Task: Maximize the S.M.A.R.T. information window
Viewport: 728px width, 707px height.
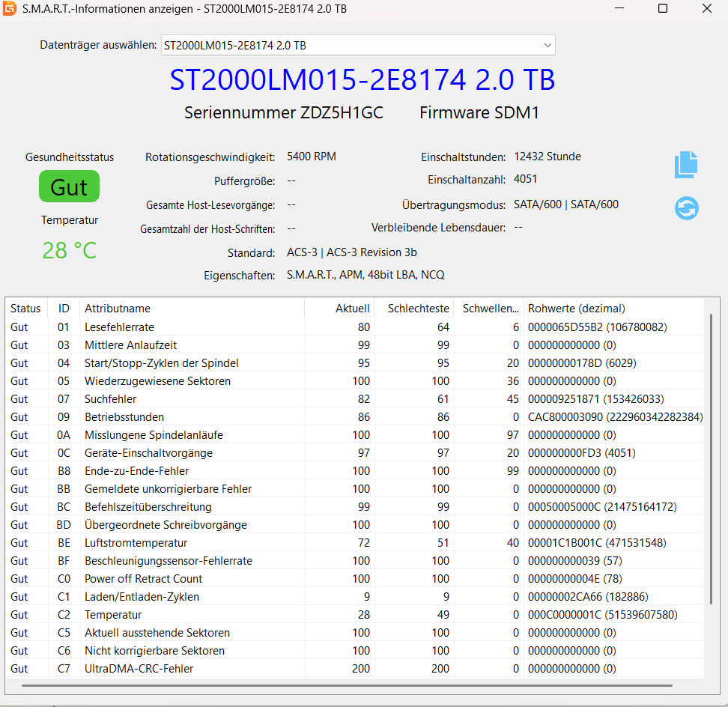Action: coord(662,9)
